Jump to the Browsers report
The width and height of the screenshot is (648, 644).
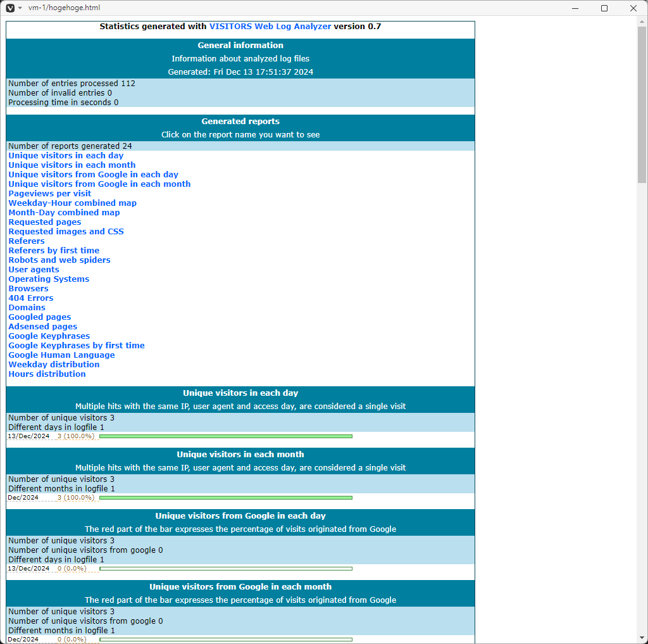click(x=28, y=289)
